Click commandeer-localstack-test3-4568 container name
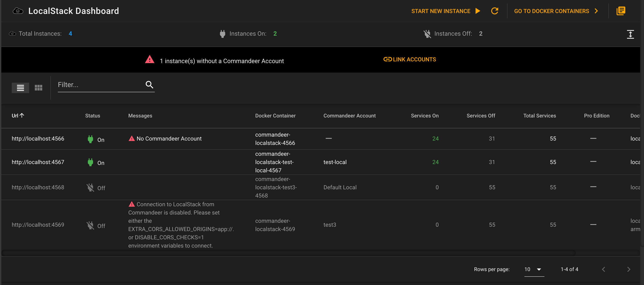The image size is (644, 285). click(276, 187)
